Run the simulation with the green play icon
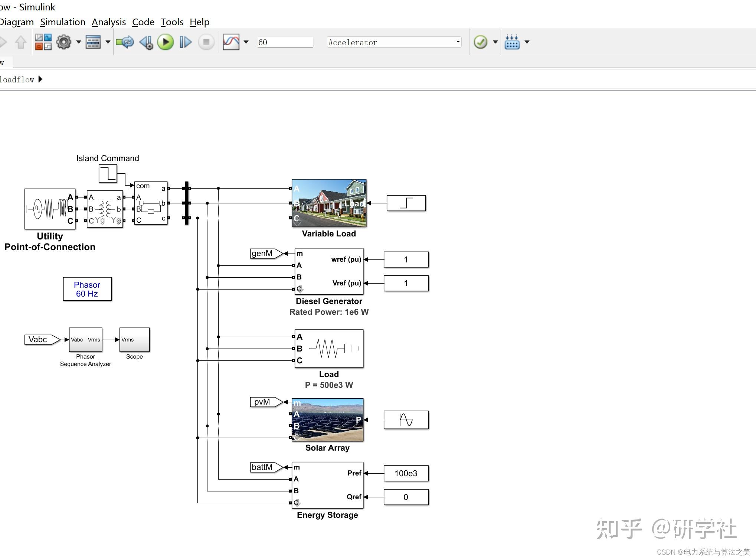This screenshot has height=559, width=756. click(166, 42)
